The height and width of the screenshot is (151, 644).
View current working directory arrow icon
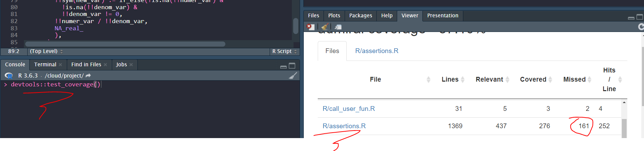pyautogui.click(x=88, y=75)
